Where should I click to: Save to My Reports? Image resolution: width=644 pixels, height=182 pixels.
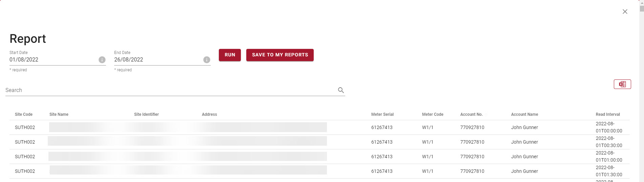click(280, 55)
